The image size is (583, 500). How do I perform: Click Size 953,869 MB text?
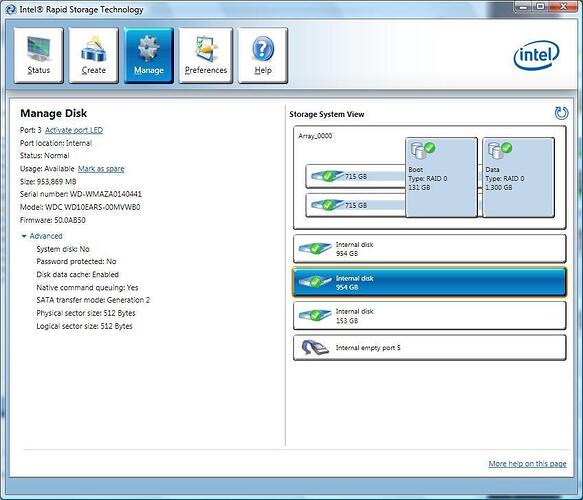[x=48, y=181]
